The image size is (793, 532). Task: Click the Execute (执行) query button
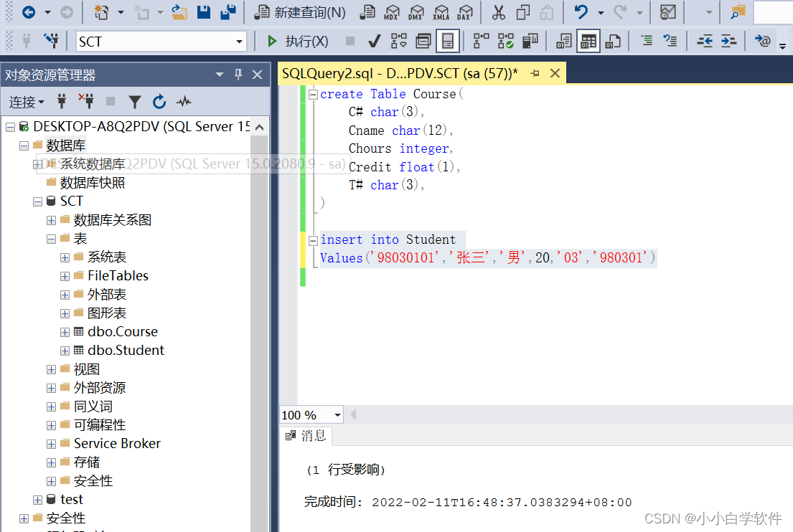[x=298, y=42]
